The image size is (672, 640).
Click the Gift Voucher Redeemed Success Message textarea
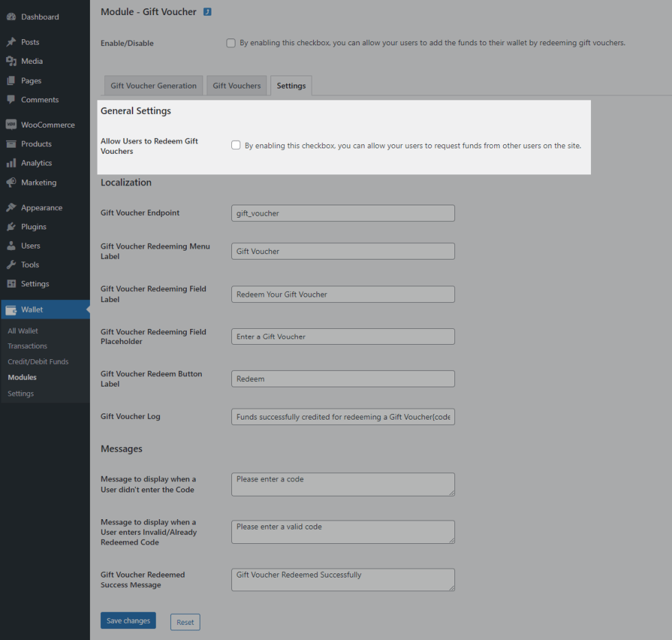tap(343, 580)
